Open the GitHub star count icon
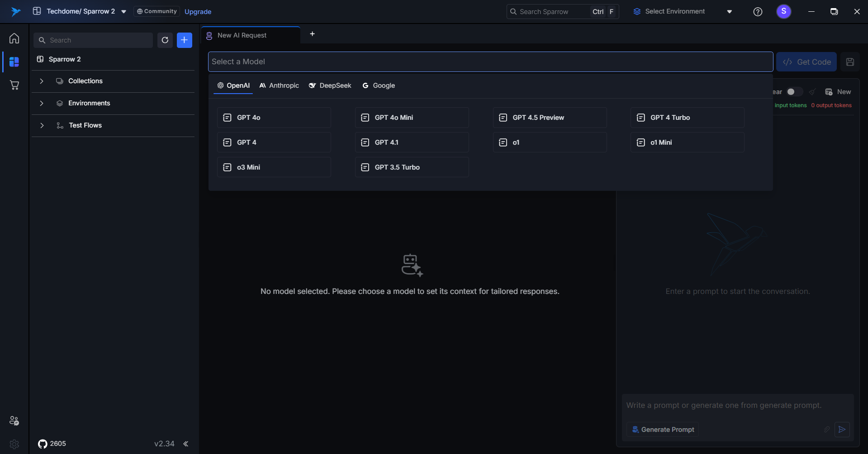Viewport: 868px width, 454px height. click(43, 444)
